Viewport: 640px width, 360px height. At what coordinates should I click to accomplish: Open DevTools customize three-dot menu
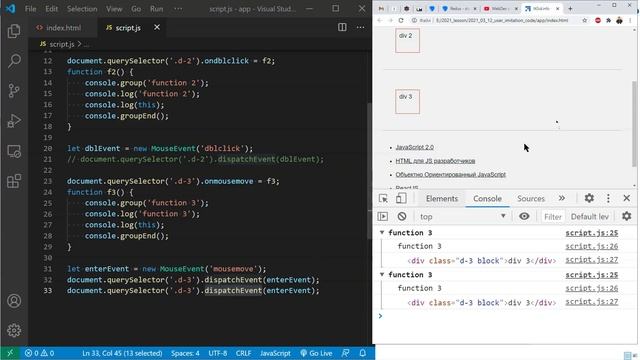point(608,198)
